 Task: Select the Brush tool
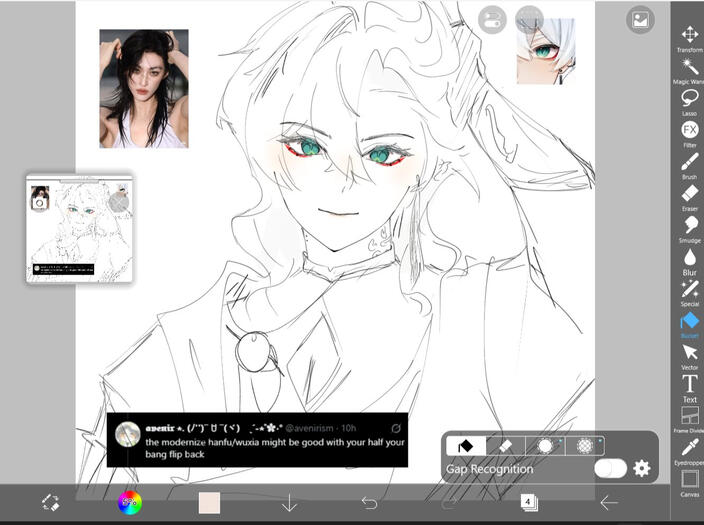point(689,166)
